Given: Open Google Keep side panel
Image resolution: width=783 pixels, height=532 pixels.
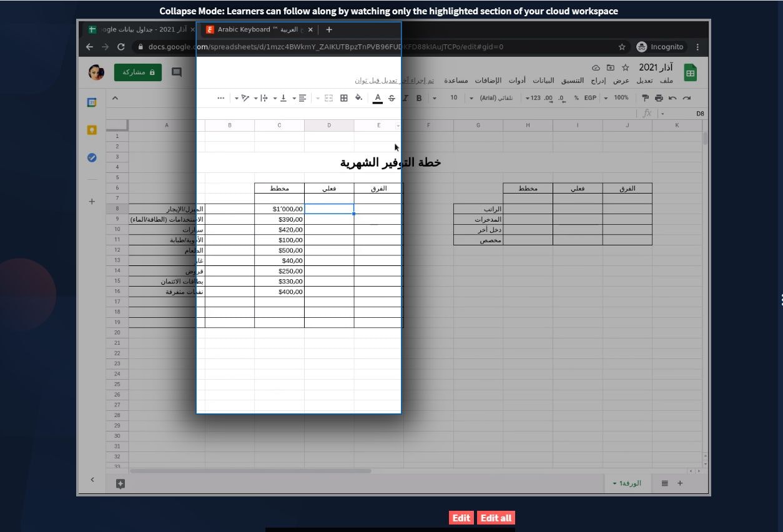Looking at the screenshot, I should [x=92, y=130].
